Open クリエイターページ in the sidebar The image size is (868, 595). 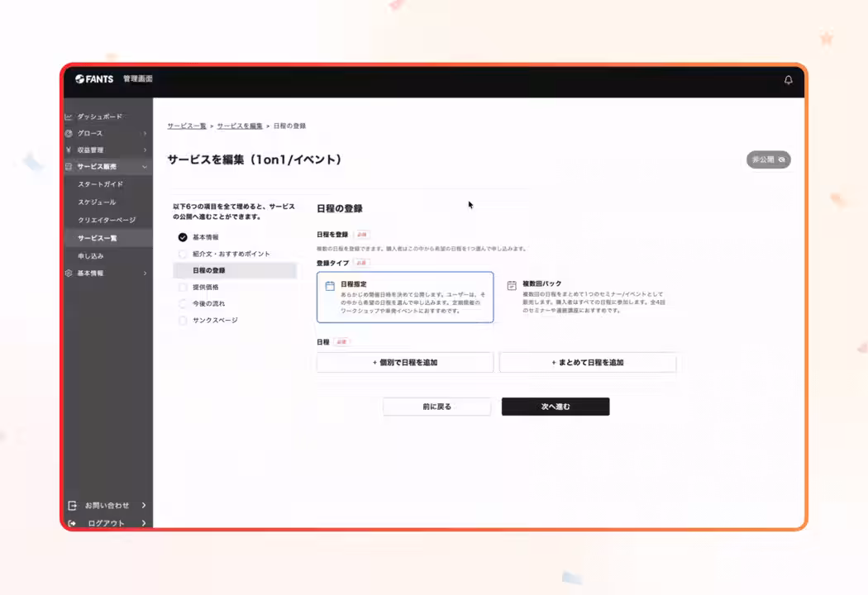pyautogui.click(x=107, y=220)
